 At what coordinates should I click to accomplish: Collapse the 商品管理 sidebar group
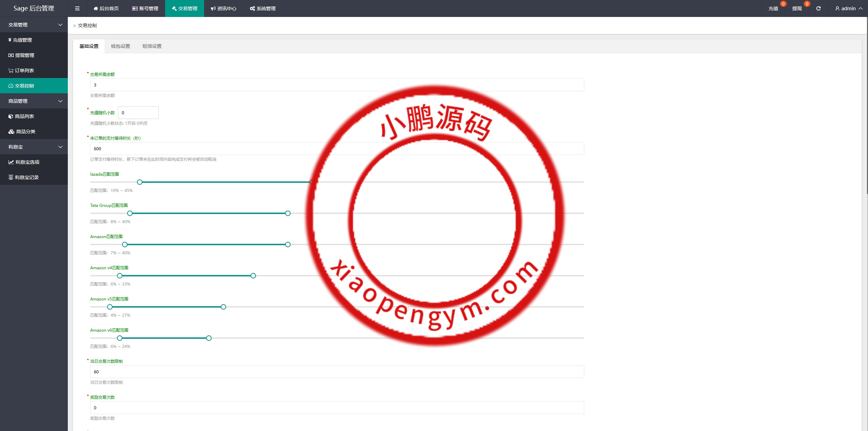[x=34, y=101]
